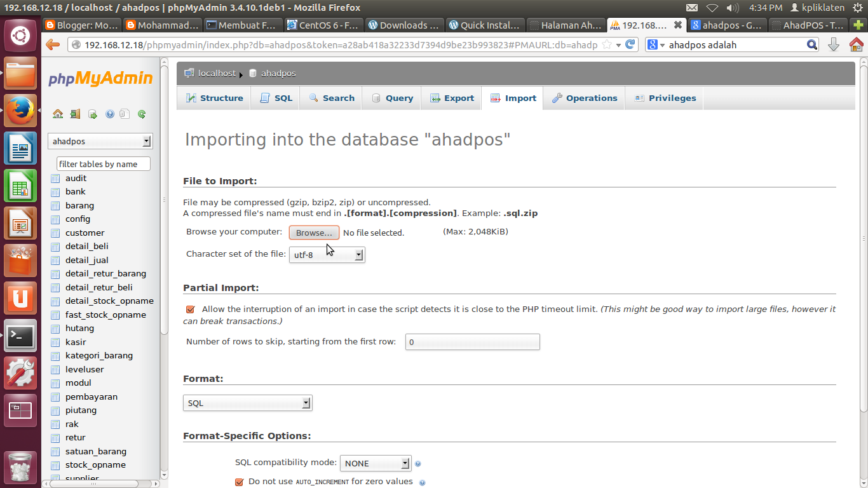The image size is (868, 488).
Task: Switch to the Export tab
Action: pyautogui.click(x=451, y=98)
